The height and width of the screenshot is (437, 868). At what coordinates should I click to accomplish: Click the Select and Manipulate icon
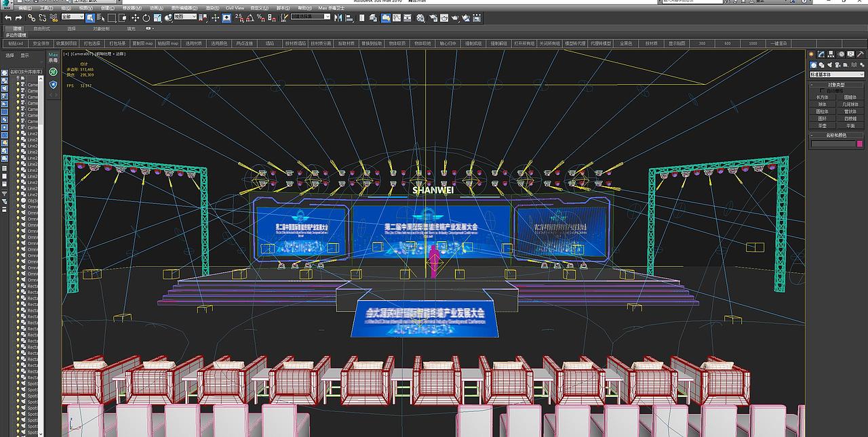pos(215,18)
